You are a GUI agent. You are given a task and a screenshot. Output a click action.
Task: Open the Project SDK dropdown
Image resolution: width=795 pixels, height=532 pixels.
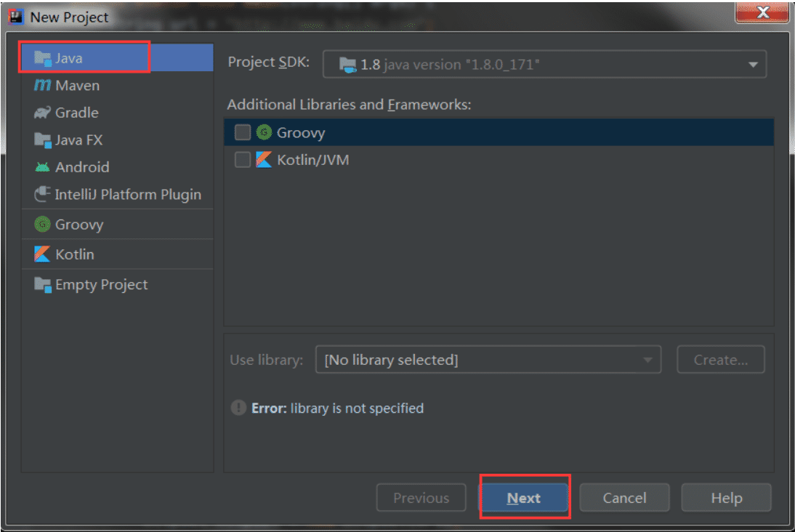[544, 65]
